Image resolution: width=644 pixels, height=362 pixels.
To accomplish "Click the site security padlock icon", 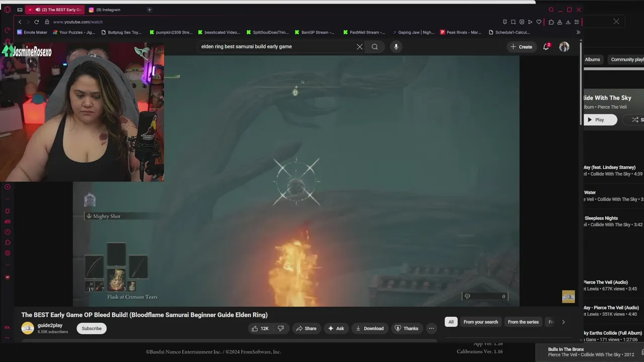I will (x=46, y=22).
